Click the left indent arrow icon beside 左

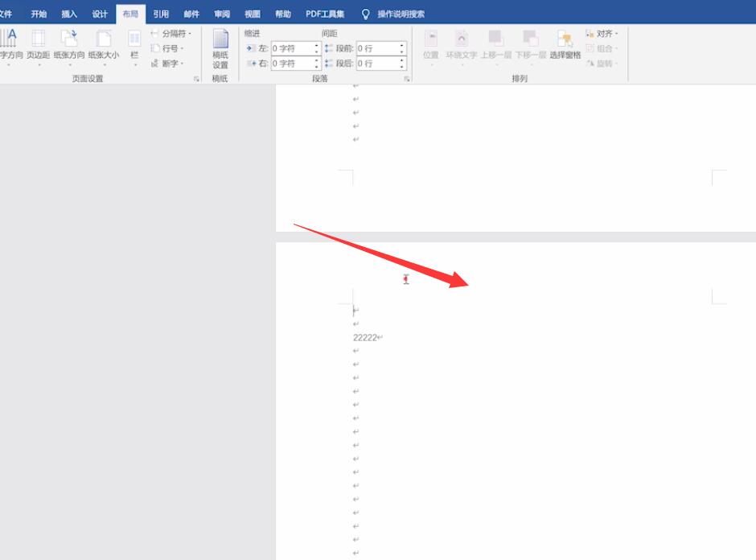251,48
